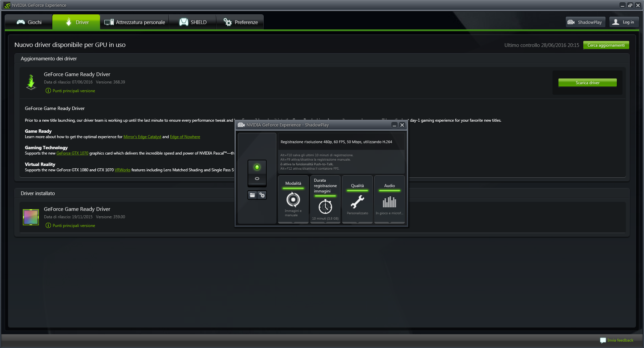Click the green download arrow driver icon
The height and width of the screenshot is (348, 644).
point(31,82)
